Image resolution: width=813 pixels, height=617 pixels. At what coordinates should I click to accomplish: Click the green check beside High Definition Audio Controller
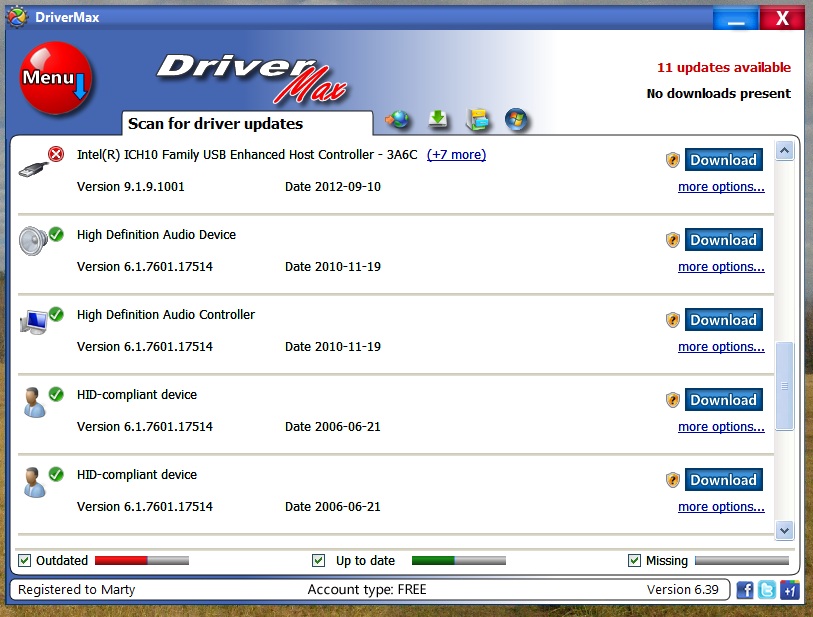[56, 314]
